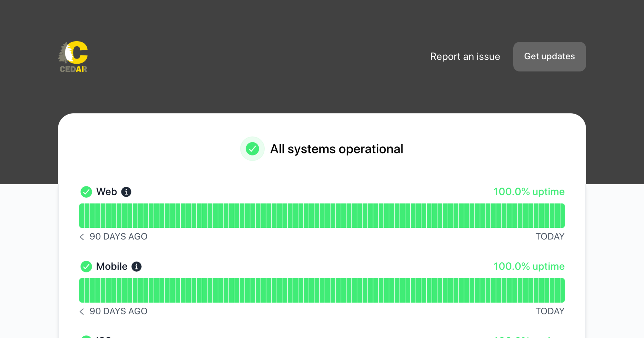Click the 90 DAYS AGO label under Web
Image resolution: width=644 pixels, height=338 pixels.
click(x=118, y=236)
